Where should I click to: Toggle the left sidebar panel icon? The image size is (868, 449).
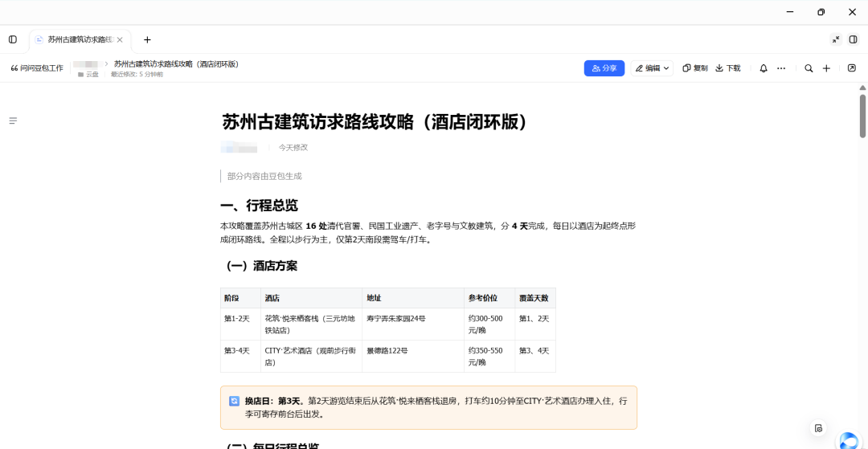pyautogui.click(x=13, y=40)
